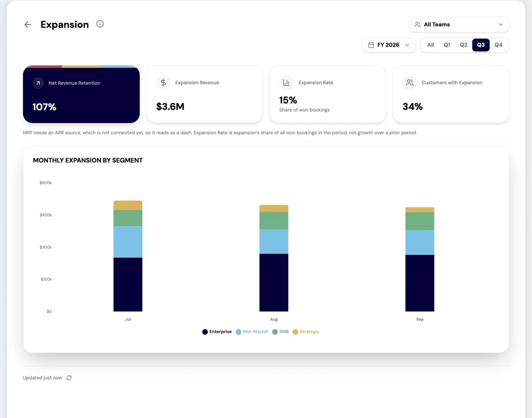
Task: Click the 107% retention value
Action: click(44, 107)
